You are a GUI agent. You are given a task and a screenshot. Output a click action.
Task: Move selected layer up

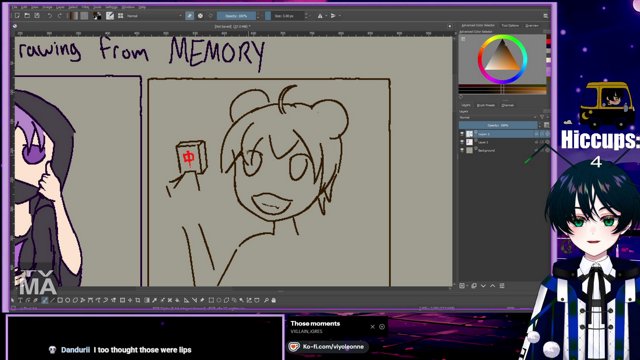click(493, 286)
